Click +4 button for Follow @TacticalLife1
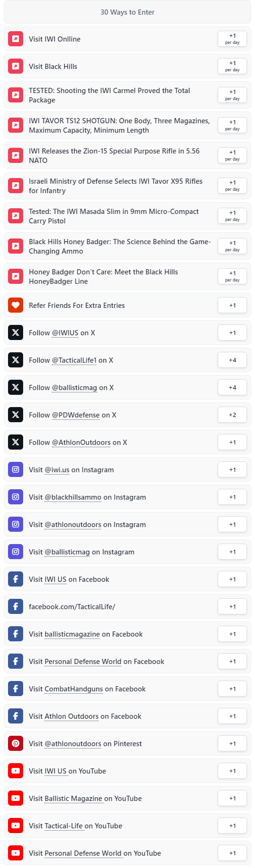Image resolution: width=255 pixels, height=868 pixels. [x=232, y=360]
